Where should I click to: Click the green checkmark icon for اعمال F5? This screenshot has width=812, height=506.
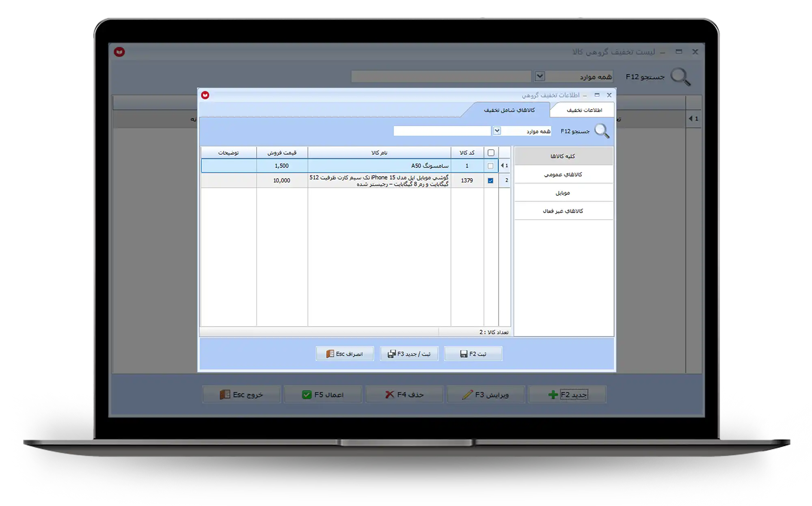tap(307, 395)
